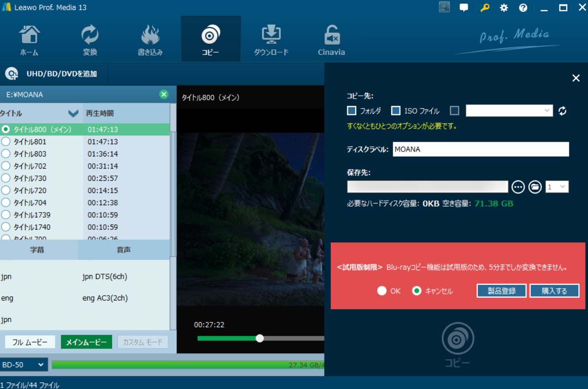This screenshot has height=389, width=588.
Task: Close the copy settings panel
Action: [x=576, y=78]
